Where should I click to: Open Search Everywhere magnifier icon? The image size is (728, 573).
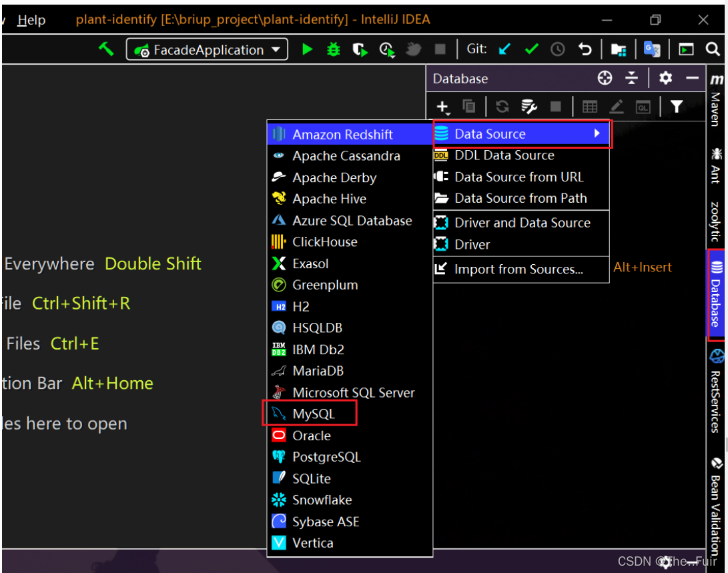(x=713, y=49)
